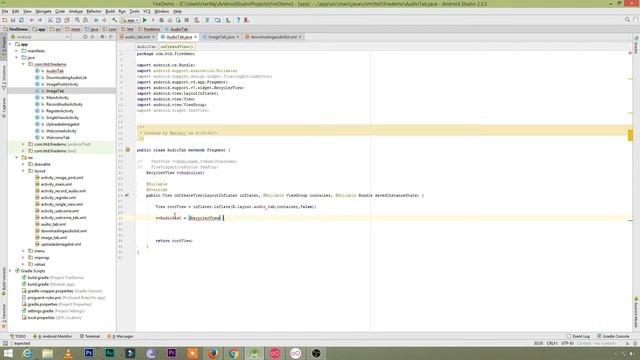Select MainActivity class in project tree
Image resolution: width=640 pixels, height=360 pixels.
tap(57, 98)
